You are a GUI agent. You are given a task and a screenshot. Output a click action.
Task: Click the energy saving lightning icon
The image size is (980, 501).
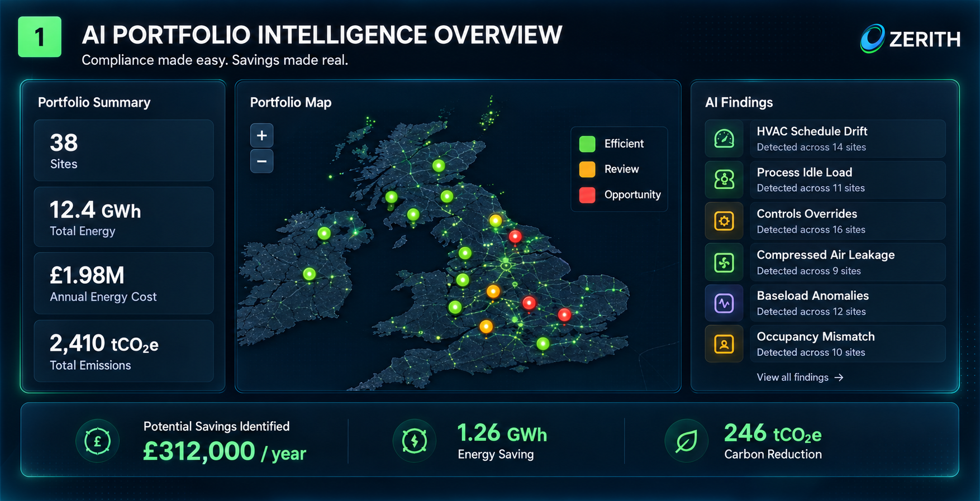414,441
